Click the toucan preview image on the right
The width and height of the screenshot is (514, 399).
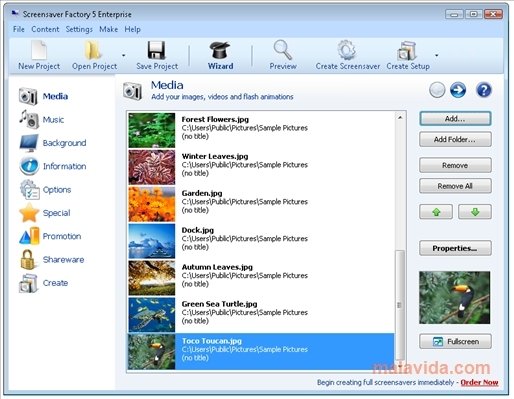(455, 298)
